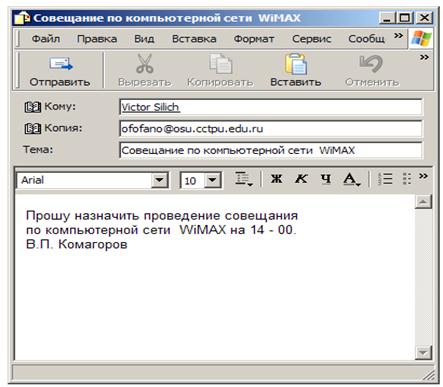Image resolution: width=443 pixels, height=387 pixels.
Task: Open the Файл menu
Action: 46,39
